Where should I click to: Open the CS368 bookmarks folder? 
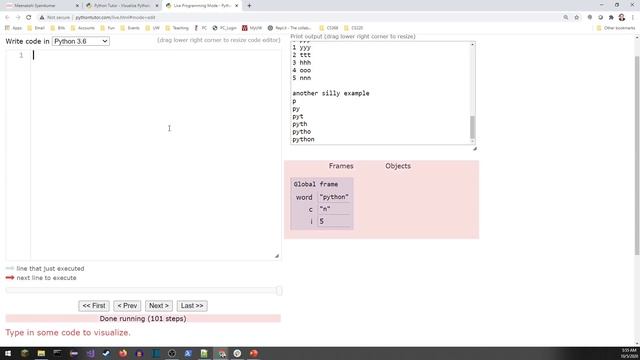coord(329,28)
